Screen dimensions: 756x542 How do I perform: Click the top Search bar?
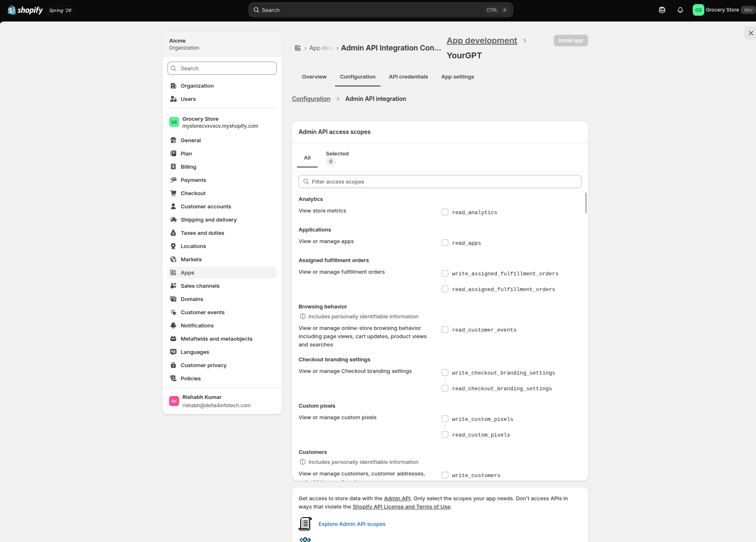coord(380,10)
